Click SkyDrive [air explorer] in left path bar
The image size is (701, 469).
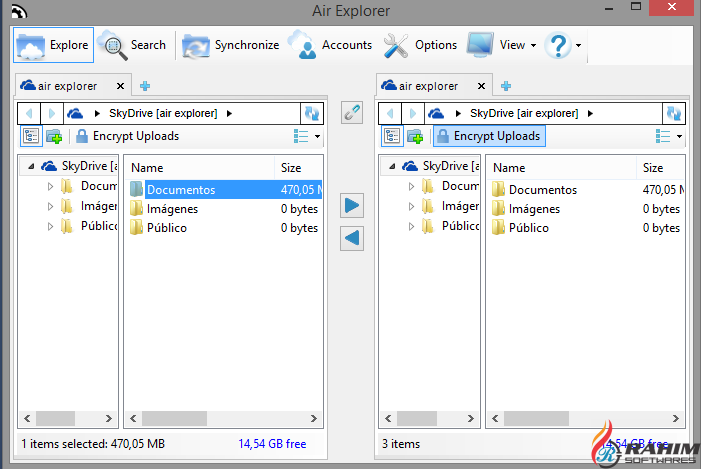[x=163, y=114]
